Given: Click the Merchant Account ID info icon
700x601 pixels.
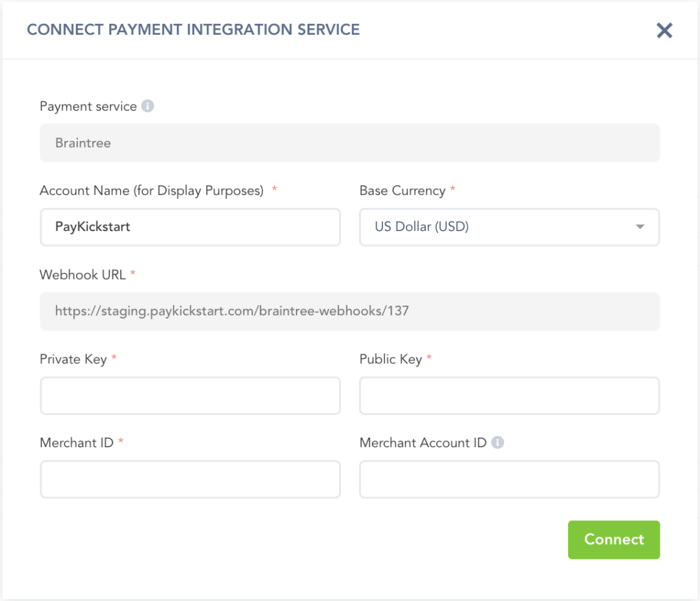Looking at the screenshot, I should tap(498, 442).
